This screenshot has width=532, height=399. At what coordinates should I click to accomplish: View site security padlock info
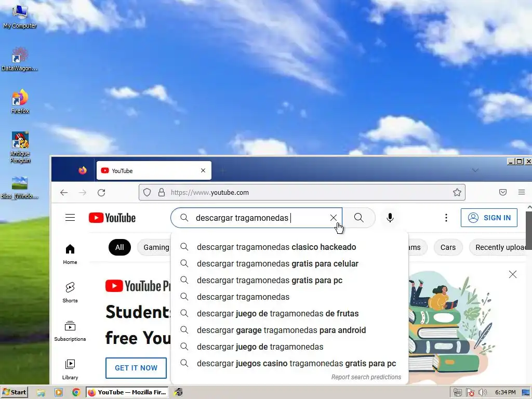coord(162,192)
